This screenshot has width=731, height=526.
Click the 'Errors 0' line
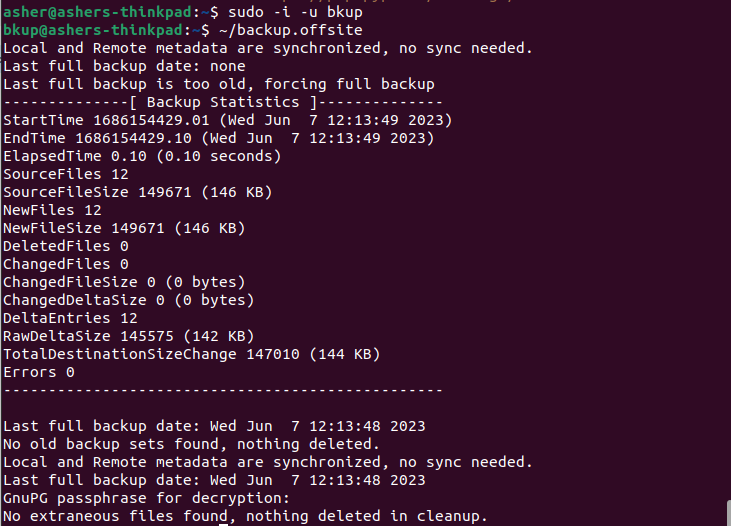[x=39, y=373]
